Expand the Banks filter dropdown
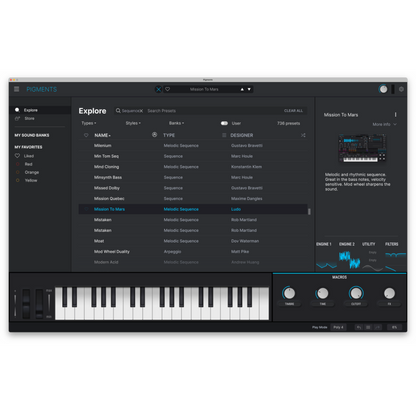This screenshot has width=416, height=416. coord(176,123)
